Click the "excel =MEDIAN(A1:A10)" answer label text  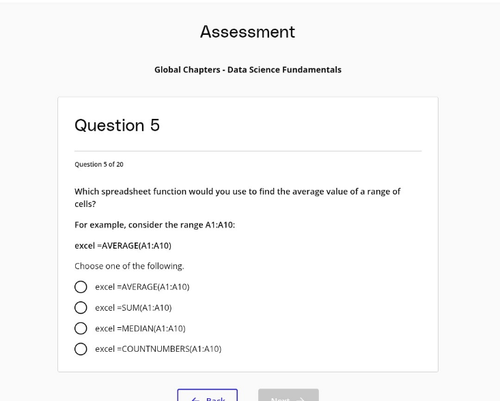tap(140, 328)
